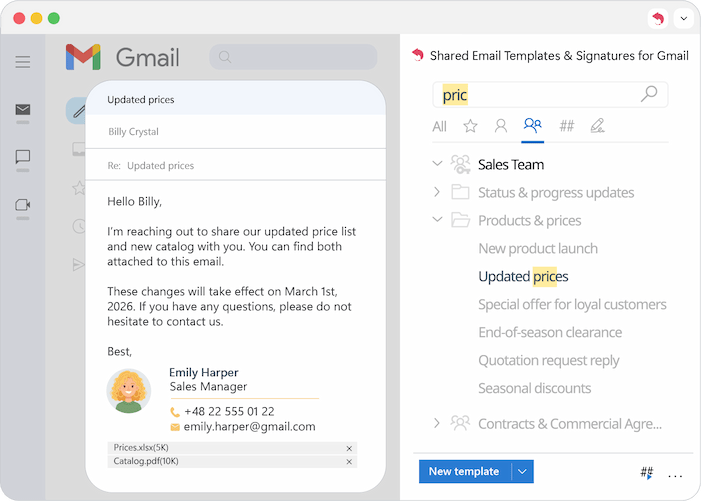Click the Billy Crystal recipient field

point(236,132)
